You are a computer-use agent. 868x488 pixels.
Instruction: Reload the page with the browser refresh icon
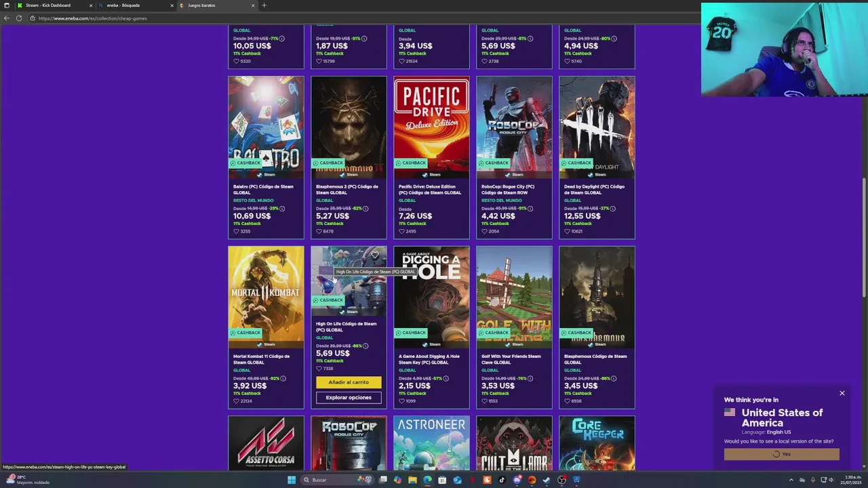[19, 18]
